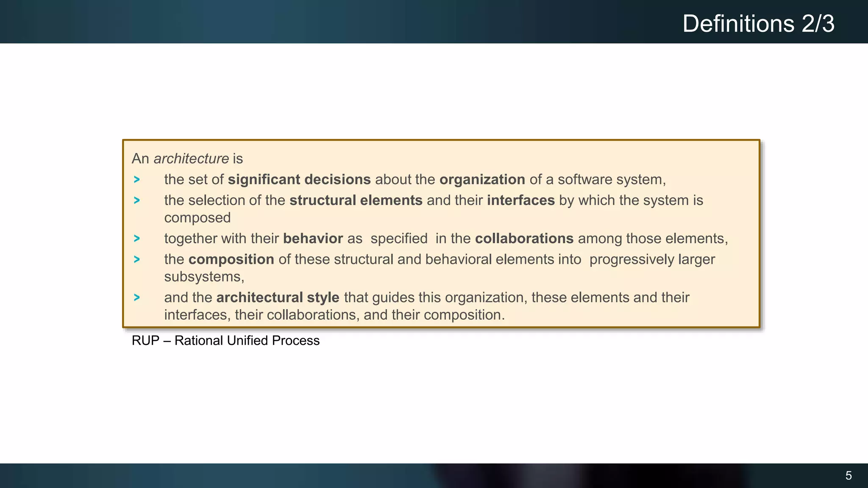This screenshot has width=868, height=488.
Task: Click the bold phrase 'architectural style'
Action: click(x=278, y=297)
